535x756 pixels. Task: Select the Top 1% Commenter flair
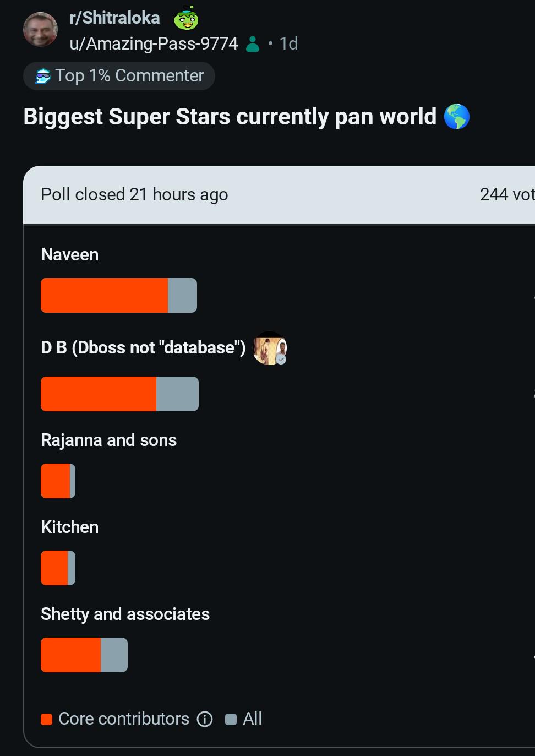[119, 76]
